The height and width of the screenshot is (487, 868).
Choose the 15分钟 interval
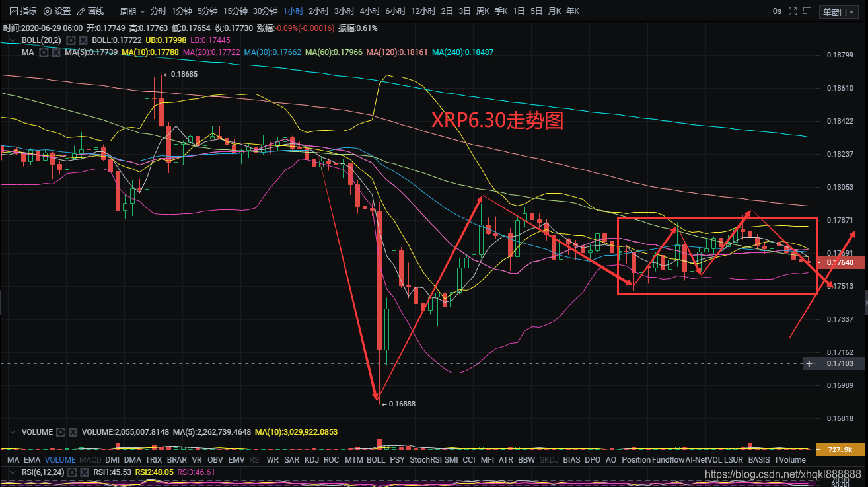click(235, 11)
